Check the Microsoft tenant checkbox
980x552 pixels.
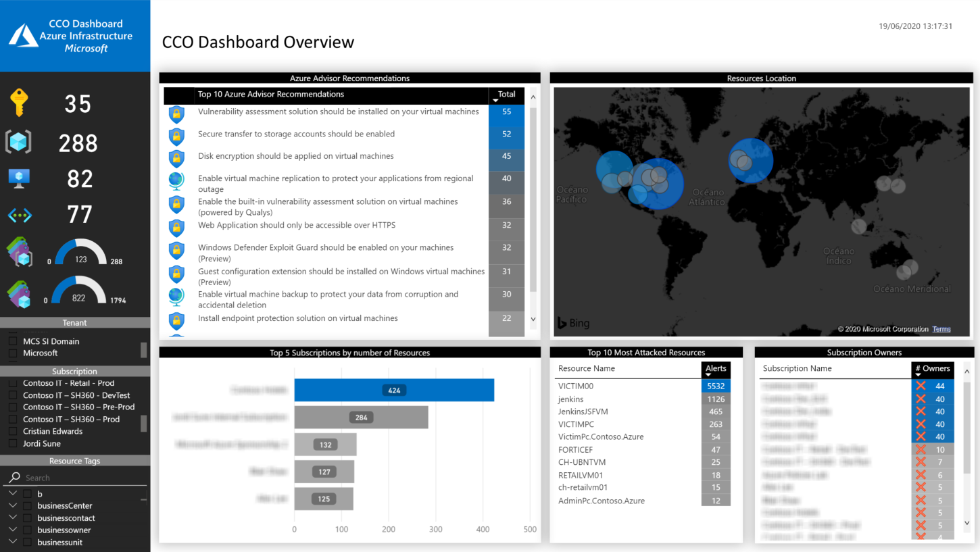click(x=13, y=353)
